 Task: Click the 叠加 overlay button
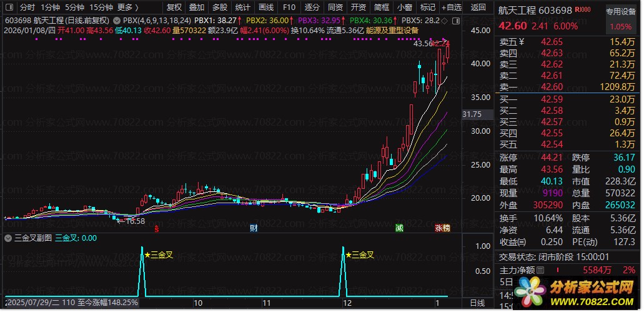click(197, 7)
